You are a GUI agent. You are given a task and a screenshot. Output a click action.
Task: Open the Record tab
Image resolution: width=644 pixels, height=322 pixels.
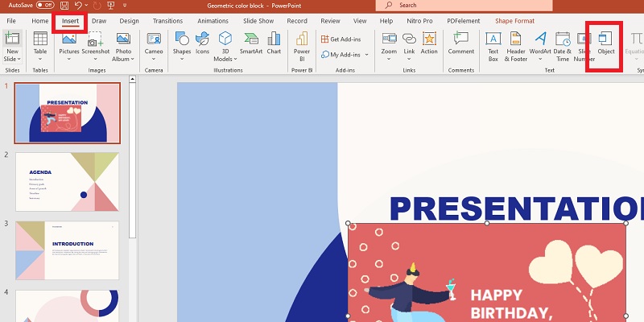[x=297, y=21]
